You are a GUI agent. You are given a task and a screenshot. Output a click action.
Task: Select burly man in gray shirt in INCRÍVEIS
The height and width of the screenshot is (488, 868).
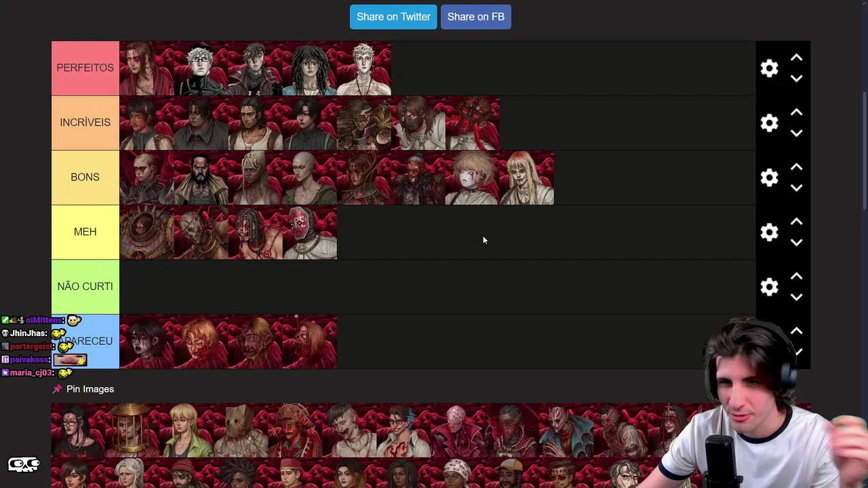(201, 123)
